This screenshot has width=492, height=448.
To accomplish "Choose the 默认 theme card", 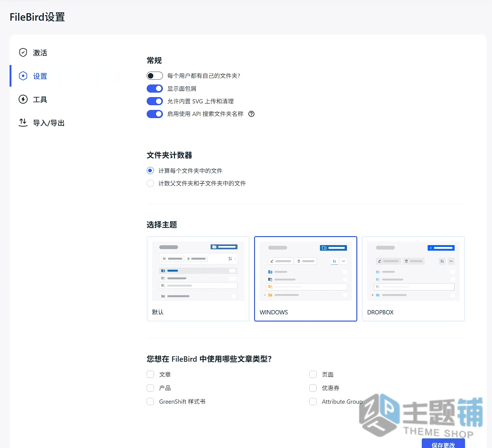I will click(x=198, y=279).
